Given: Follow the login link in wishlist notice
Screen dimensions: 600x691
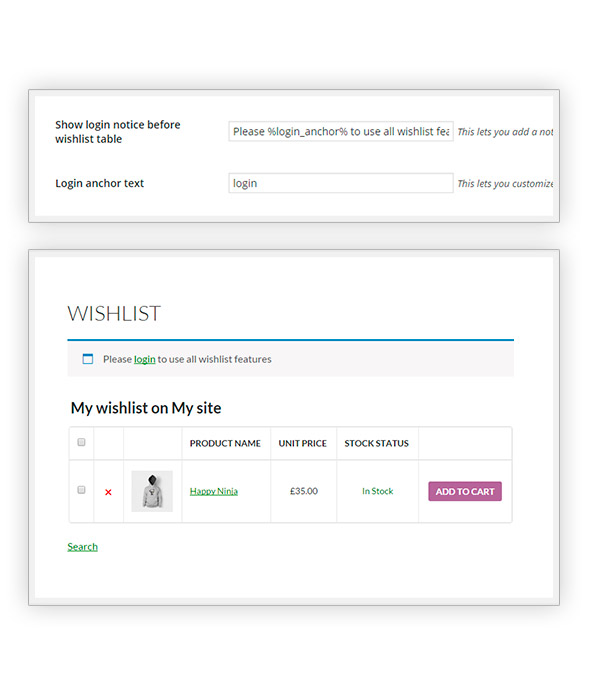Looking at the screenshot, I should (x=144, y=359).
